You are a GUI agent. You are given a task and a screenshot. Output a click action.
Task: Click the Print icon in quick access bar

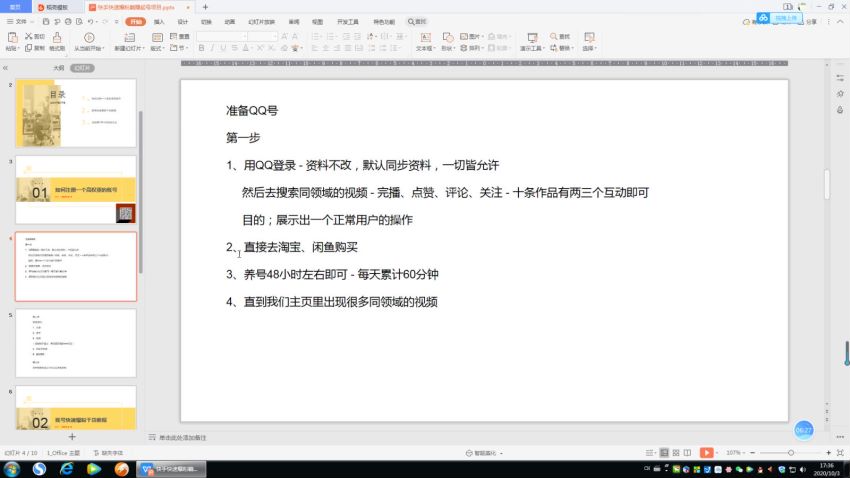(68, 22)
